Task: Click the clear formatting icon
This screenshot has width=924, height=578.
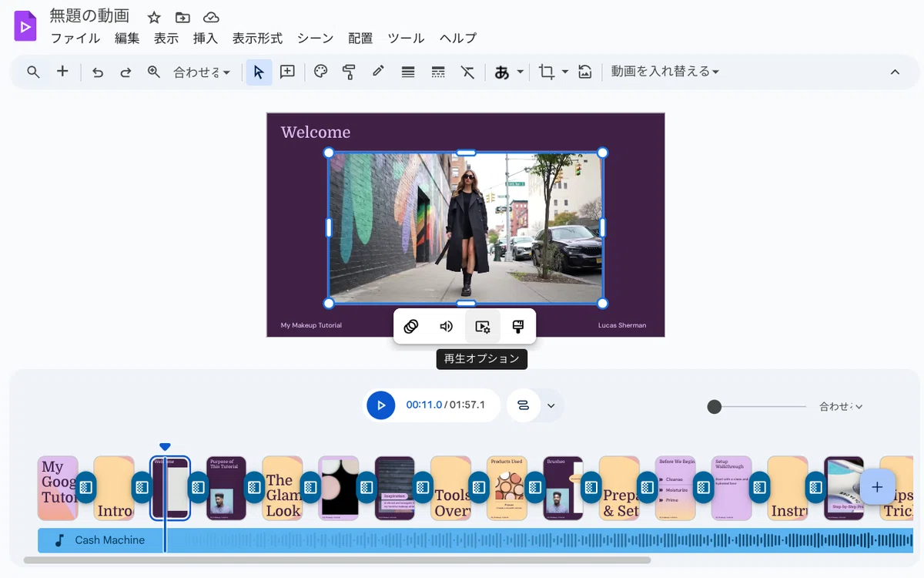Action: 467,72
